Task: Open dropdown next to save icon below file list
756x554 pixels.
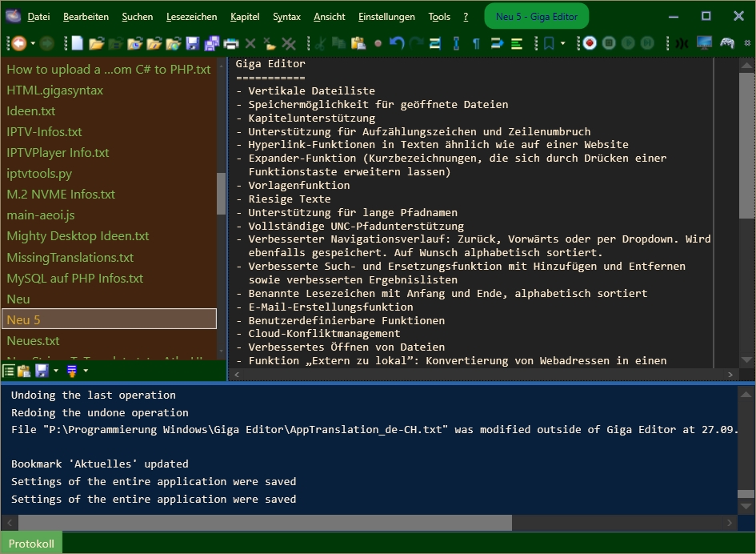Action: (56, 371)
